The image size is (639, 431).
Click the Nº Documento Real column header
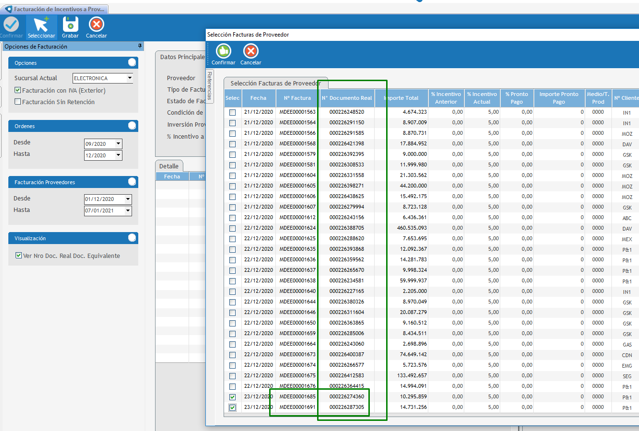(x=346, y=98)
